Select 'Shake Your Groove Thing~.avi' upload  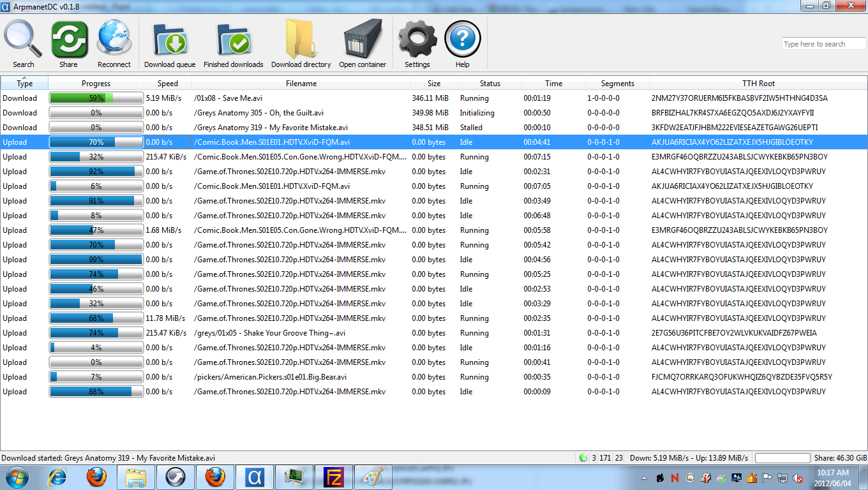269,333
